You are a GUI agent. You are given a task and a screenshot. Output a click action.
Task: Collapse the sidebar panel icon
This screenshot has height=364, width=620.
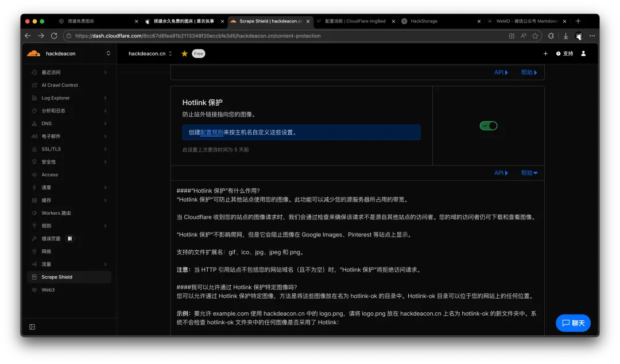(x=32, y=327)
